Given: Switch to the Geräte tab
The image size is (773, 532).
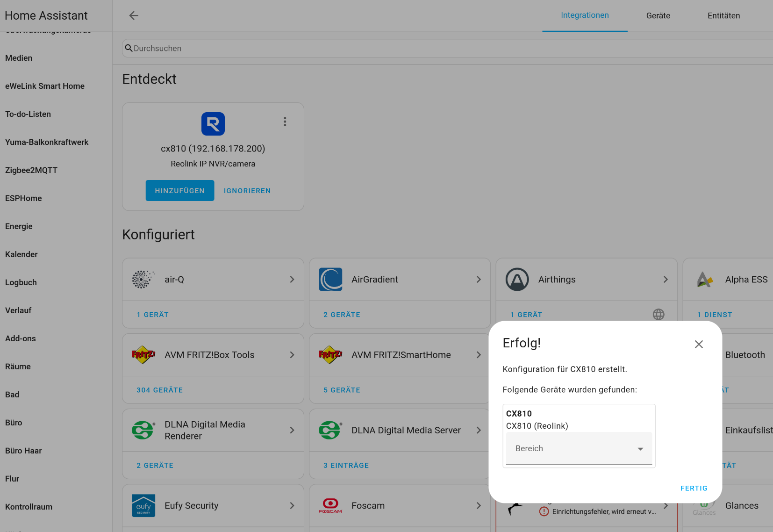Looking at the screenshot, I should 658,15.
